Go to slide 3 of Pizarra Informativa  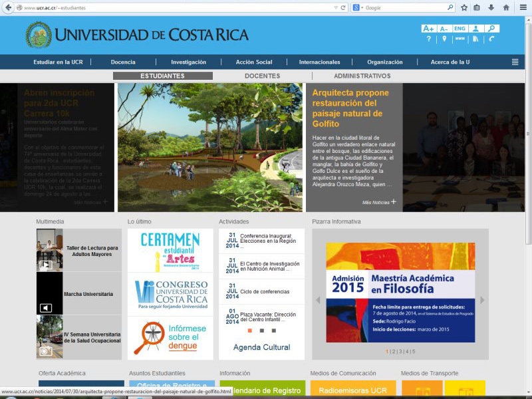400,352
